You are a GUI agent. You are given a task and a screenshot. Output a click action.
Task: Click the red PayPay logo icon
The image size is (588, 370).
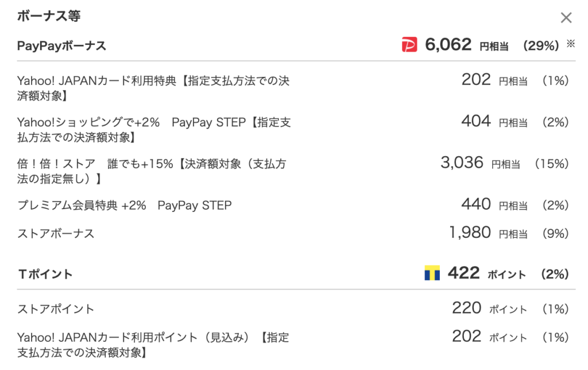tap(409, 45)
